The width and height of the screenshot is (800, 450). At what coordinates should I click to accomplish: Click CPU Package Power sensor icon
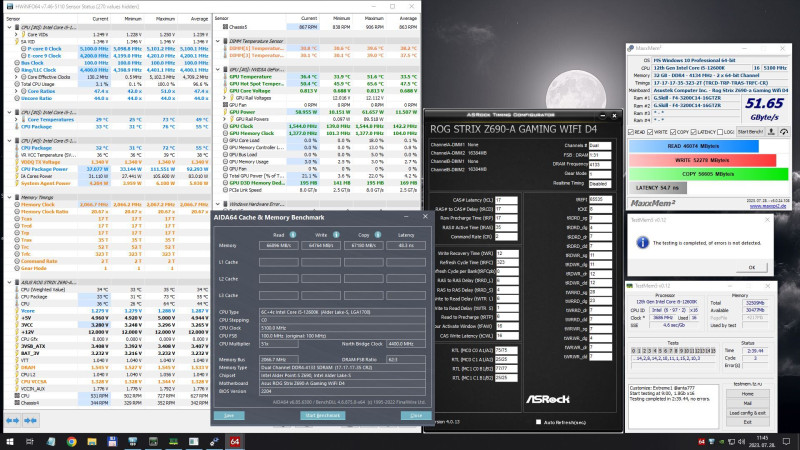[17, 169]
